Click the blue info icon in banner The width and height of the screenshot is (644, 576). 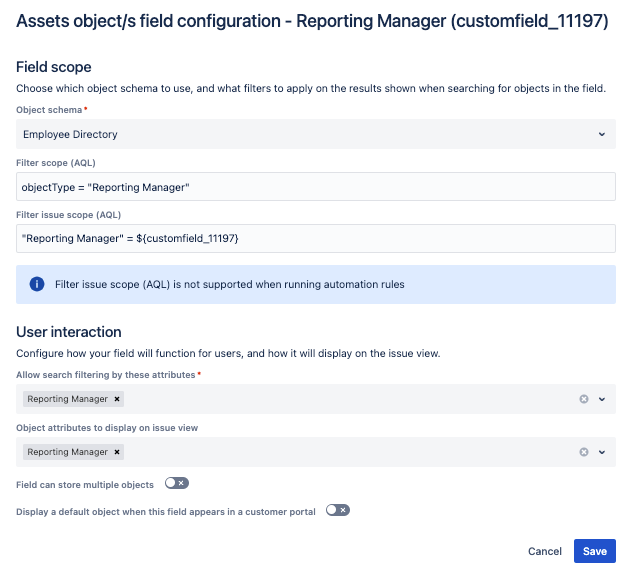pos(37,284)
